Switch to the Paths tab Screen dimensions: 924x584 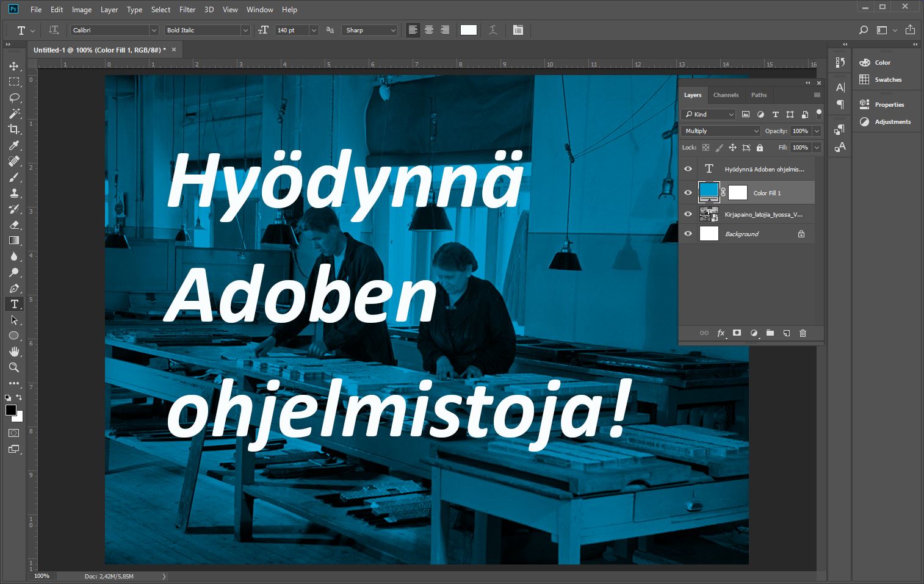click(759, 95)
